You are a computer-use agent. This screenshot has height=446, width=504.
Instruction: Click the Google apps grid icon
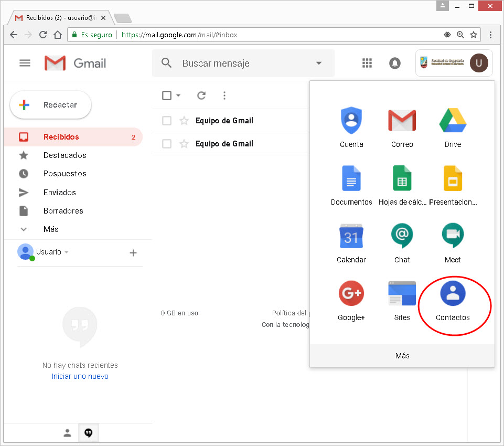[367, 63]
